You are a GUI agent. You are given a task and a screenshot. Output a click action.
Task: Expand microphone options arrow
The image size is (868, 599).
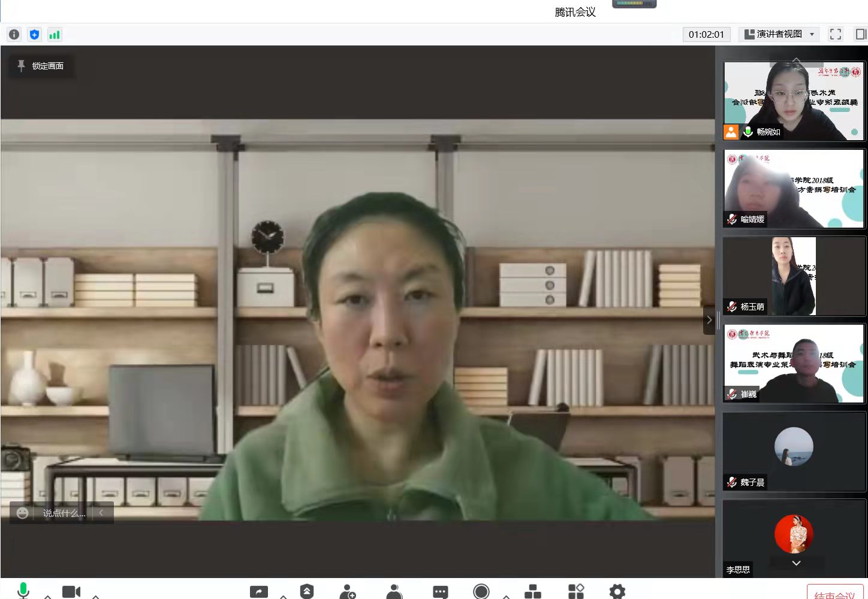pos(48,596)
